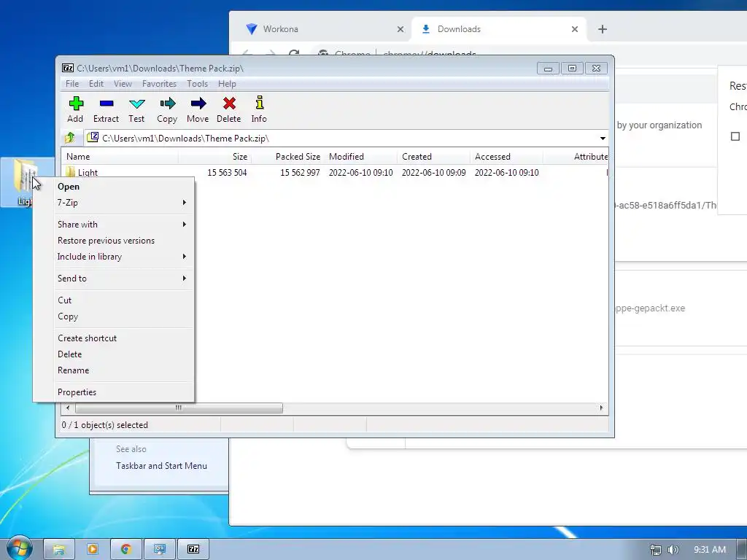Click the 7-Zip address path field

tap(341, 139)
